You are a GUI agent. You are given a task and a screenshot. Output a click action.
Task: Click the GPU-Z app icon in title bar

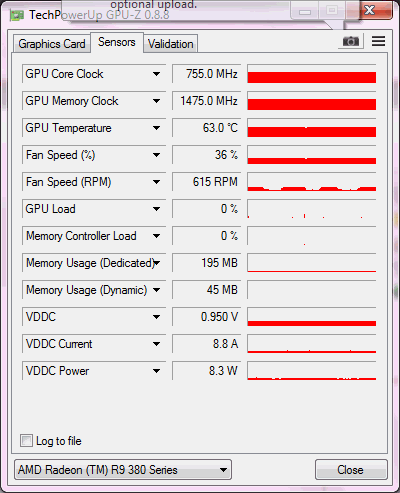(x=17, y=15)
